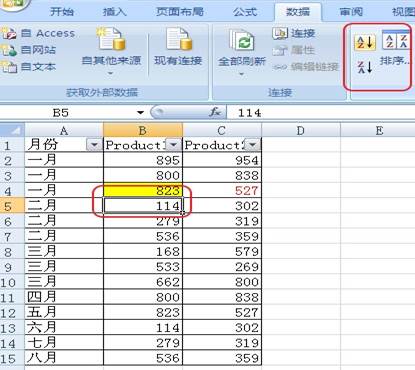Click cell C5 containing 302
The height and width of the screenshot is (370, 415).
222,206
